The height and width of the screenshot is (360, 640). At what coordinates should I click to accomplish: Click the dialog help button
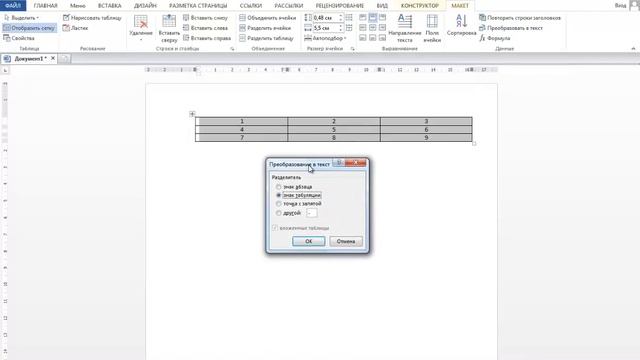[x=338, y=163]
